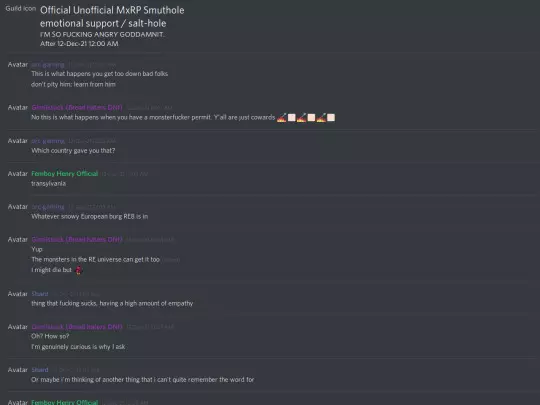Screen dimensions: 540x405
Task: Click the 'Official Unofficial MxRP Smuthole' server title
Action: pos(112,10)
